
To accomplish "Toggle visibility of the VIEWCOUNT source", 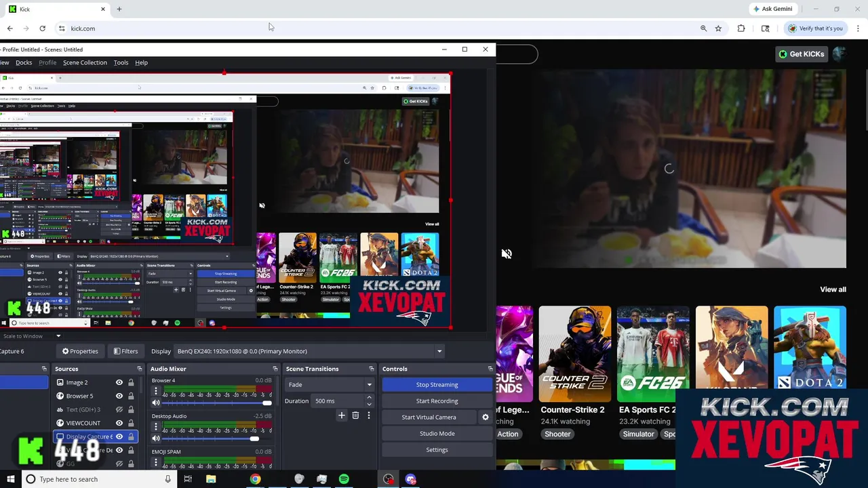I will coord(119,423).
